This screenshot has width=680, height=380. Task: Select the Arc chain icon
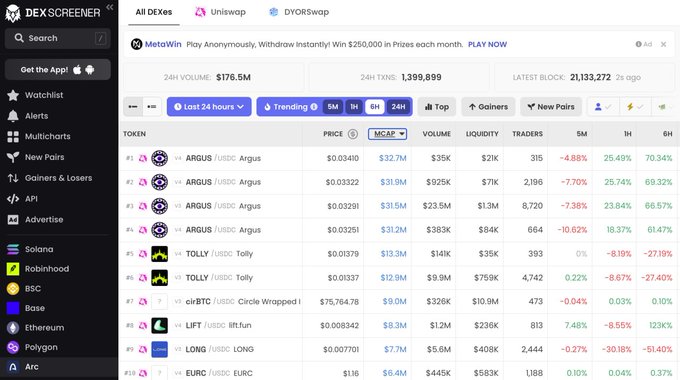coord(13,367)
